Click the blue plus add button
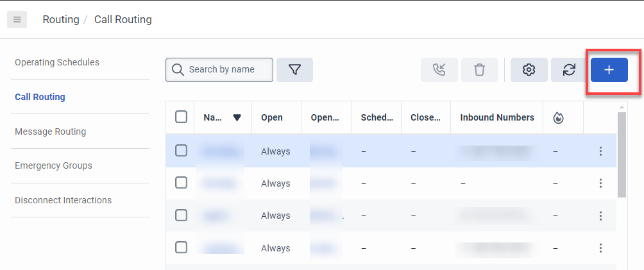This screenshot has width=644, height=270. coord(609,70)
